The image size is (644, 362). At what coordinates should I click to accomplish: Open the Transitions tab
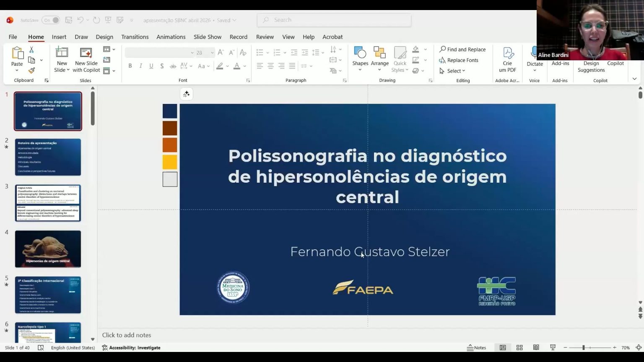[135, 37]
